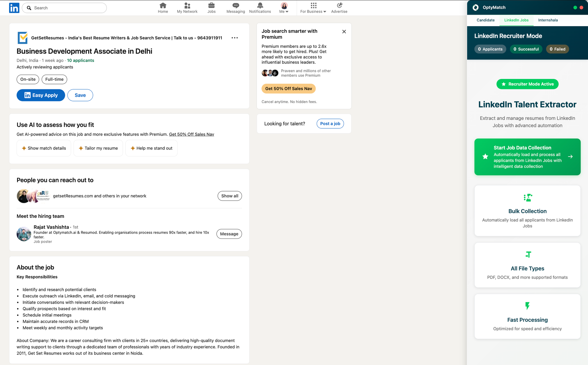Click the Advertise icon

pyautogui.click(x=339, y=6)
